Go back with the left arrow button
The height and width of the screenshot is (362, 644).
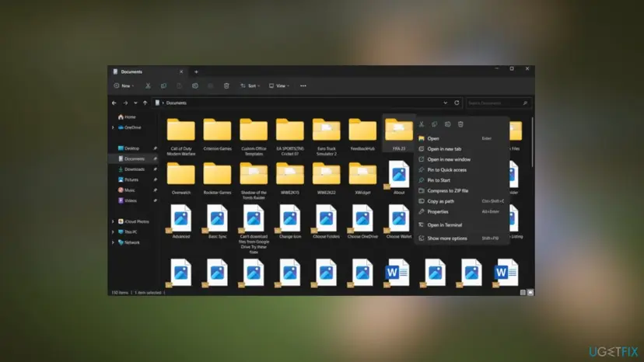click(114, 103)
